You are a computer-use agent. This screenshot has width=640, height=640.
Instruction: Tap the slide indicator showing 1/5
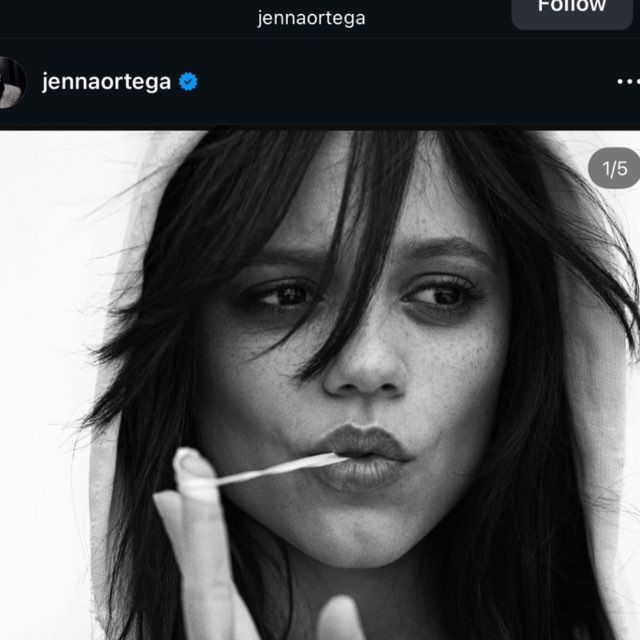tap(614, 168)
